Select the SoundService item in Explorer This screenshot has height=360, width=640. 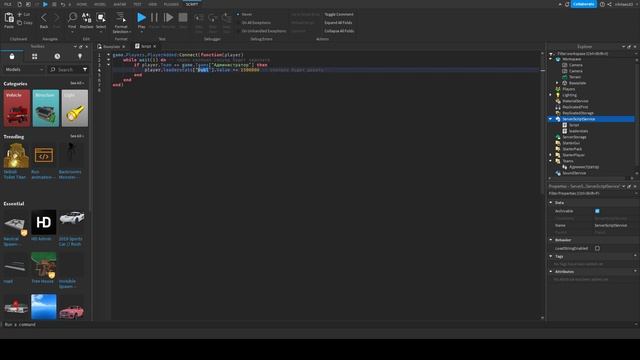[x=574, y=173]
